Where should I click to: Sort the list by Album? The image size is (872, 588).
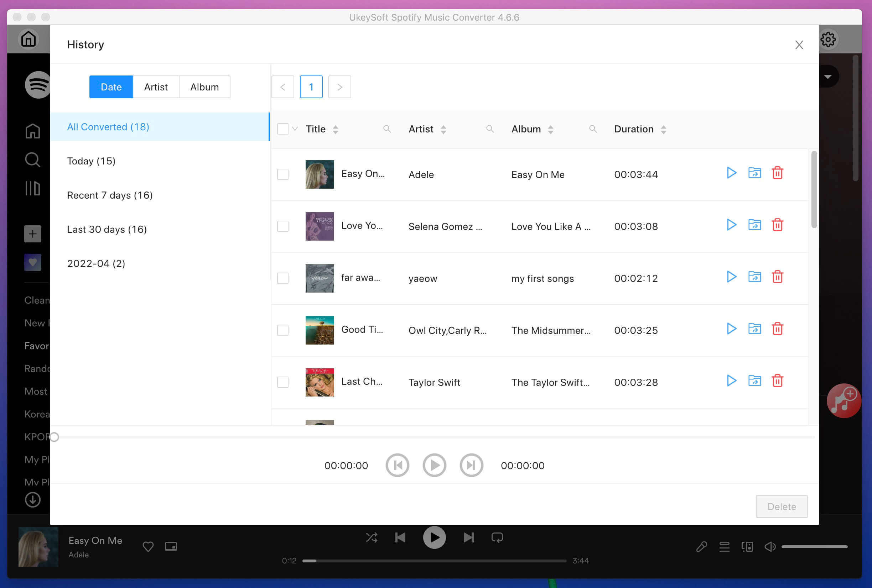tap(550, 129)
